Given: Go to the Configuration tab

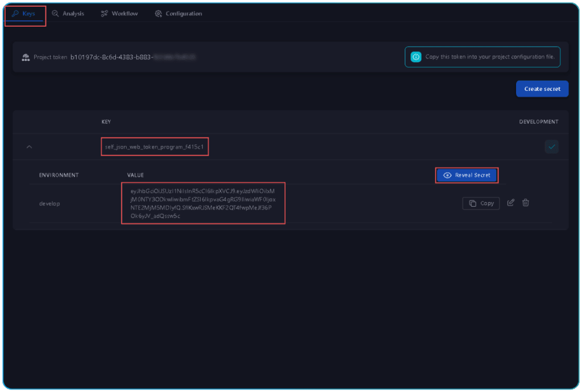Looking at the screenshot, I should [178, 14].
